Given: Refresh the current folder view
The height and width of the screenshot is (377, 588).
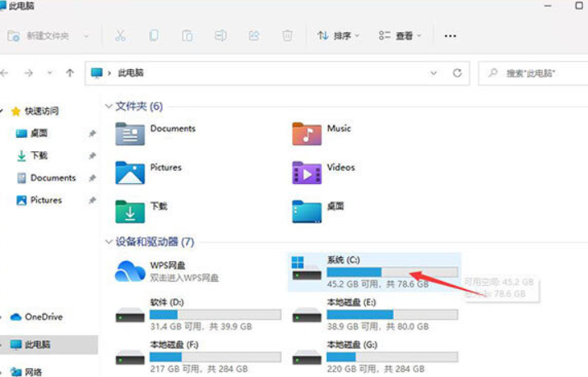Looking at the screenshot, I should point(457,73).
